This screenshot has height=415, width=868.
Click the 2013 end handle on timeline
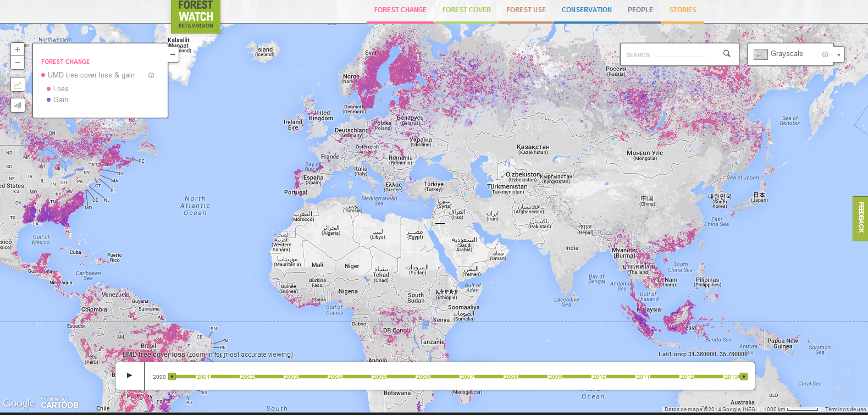pyautogui.click(x=743, y=377)
